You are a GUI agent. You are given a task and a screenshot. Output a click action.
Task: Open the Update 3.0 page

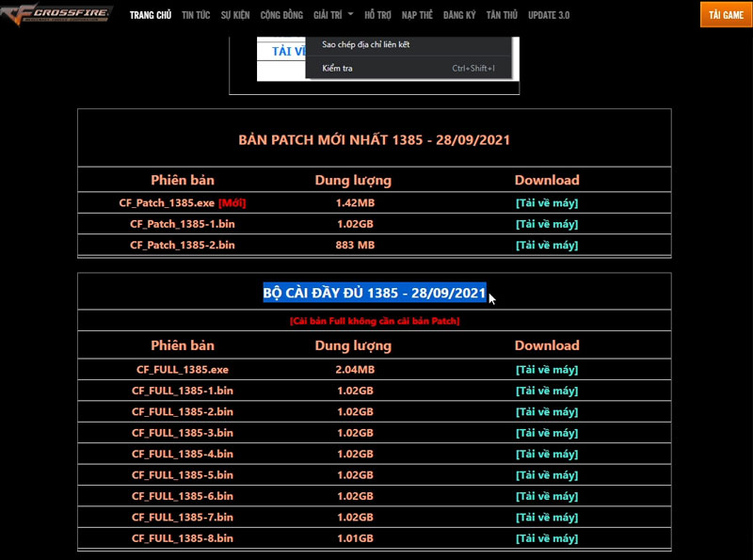[549, 15]
